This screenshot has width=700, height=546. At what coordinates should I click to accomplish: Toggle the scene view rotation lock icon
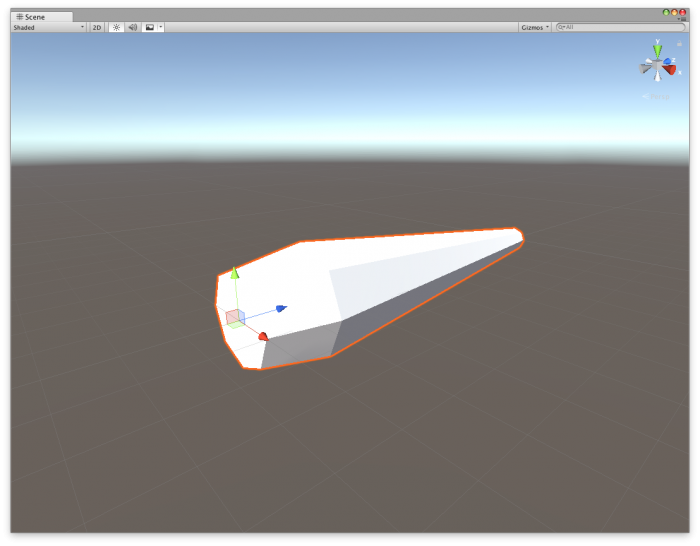(x=679, y=44)
